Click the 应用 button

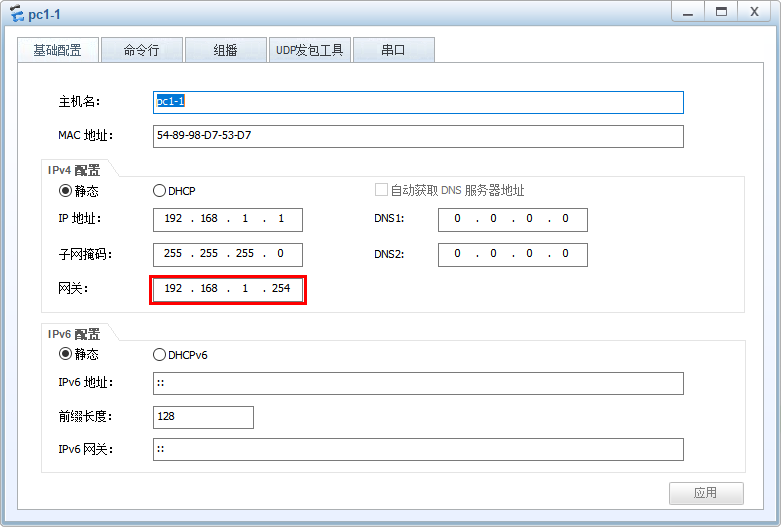coord(706,493)
